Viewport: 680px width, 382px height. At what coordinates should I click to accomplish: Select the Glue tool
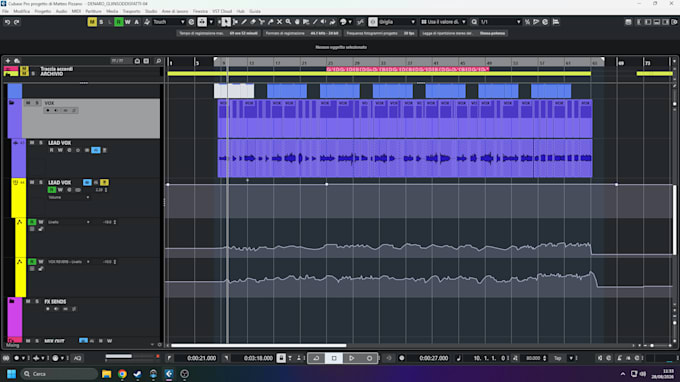coord(271,22)
